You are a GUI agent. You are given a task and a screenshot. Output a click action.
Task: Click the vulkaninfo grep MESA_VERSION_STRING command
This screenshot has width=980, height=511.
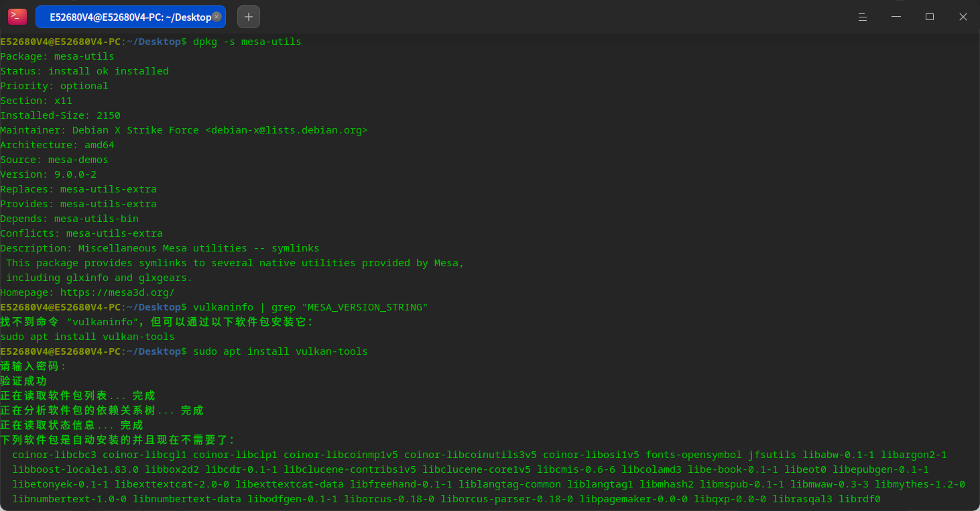[x=310, y=307]
